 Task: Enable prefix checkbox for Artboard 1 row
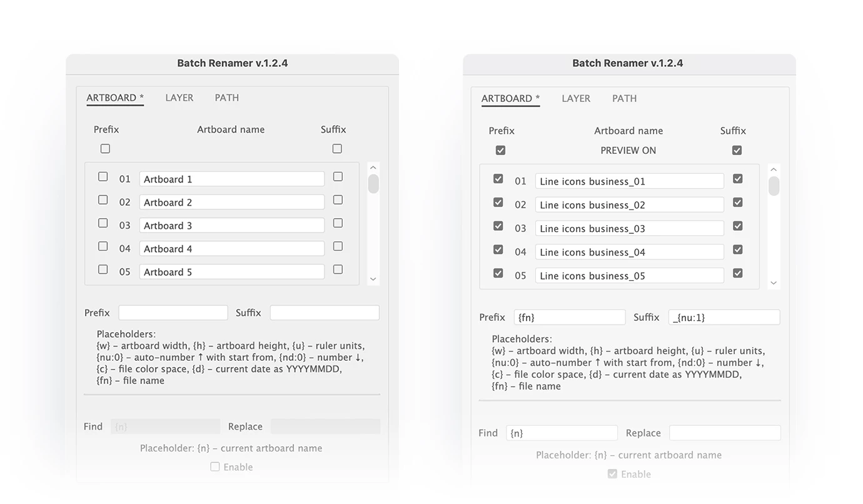point(103,177)
